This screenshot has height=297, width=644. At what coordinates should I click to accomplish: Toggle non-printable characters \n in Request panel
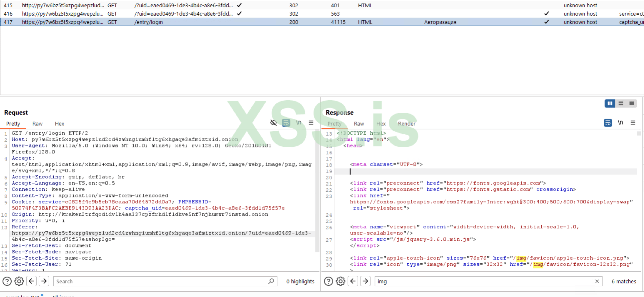[x=299, y=123]
